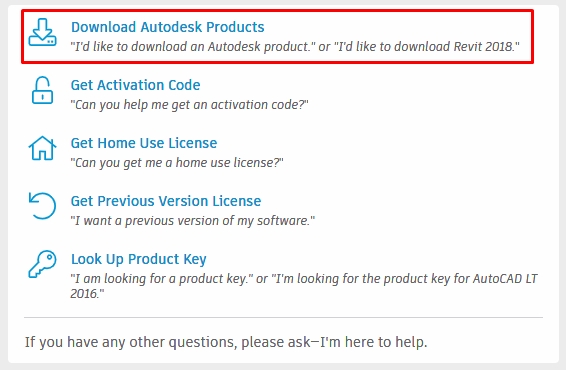Click the "I am looking for a product key" phrase
566x370 pixels.
[x=161, y=279]
